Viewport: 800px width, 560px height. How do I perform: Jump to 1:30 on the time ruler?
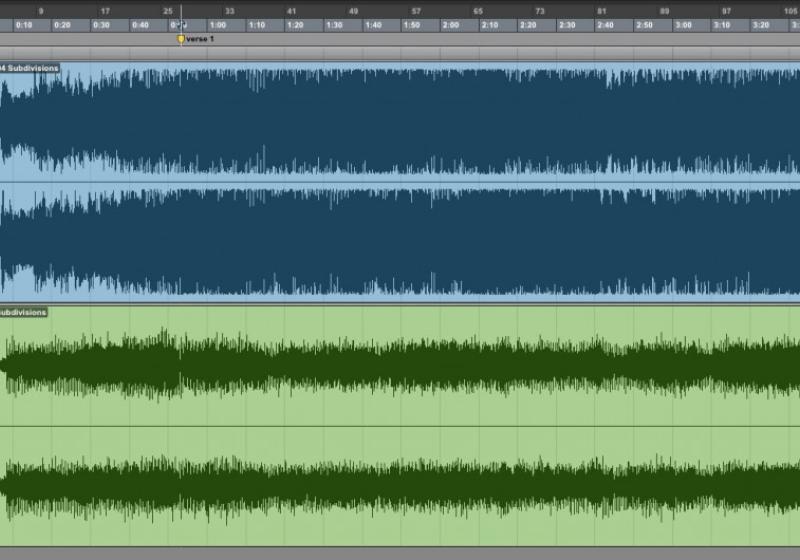(334, 25)
